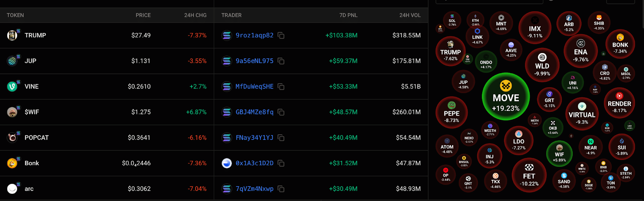Open trader 9roz1aqp82 profile
Image resolution: width=644 pixels, height=201 pixels.
pyautogui.click(x=254, y=35)
